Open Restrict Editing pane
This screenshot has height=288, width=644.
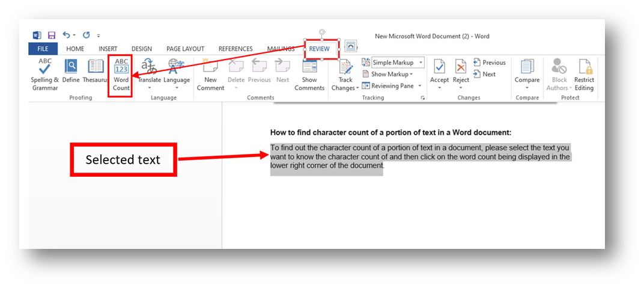[x=584, y=75]
